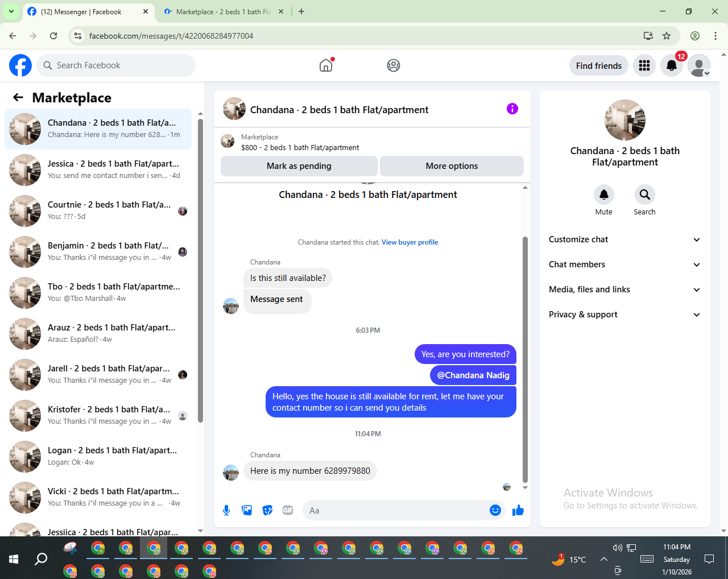Click Find friends button
This screenshot has height=579, width=728.
tap(599, 65)
